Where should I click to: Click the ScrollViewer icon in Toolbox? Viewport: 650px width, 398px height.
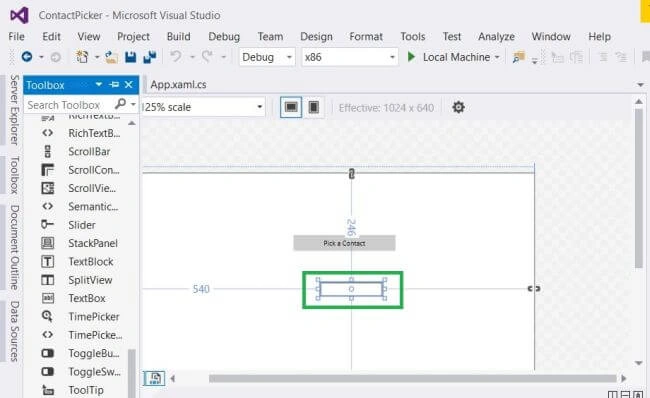[x=48, y=188]
